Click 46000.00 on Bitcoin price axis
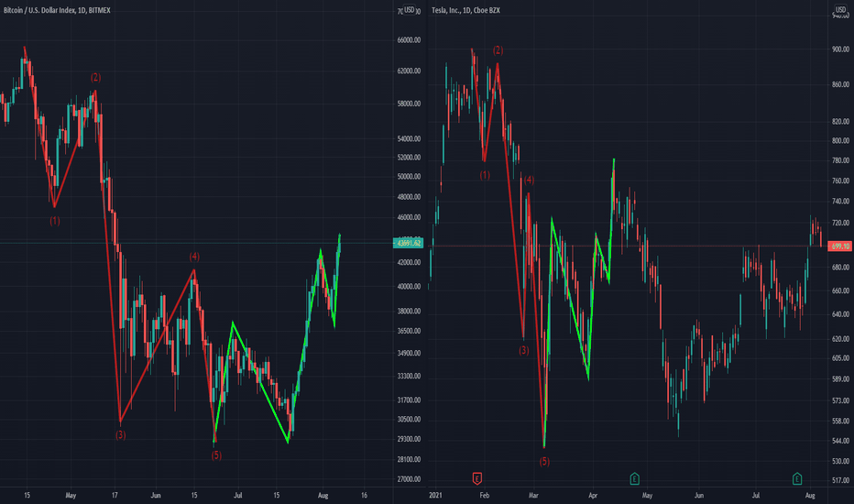Image resolution: width=854 pixels, height=504 pixels. (x=409, y=217)
